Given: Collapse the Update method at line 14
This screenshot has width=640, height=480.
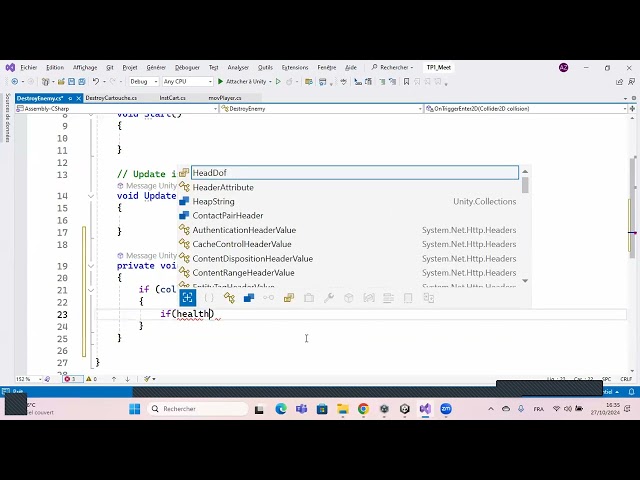Looking at the screenshot, I should 91,196.
